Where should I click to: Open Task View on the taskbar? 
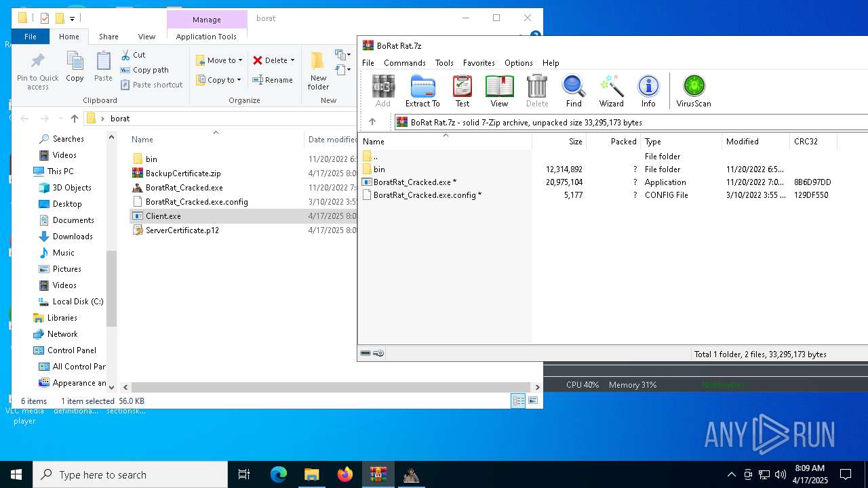click(x=244, y=474)
